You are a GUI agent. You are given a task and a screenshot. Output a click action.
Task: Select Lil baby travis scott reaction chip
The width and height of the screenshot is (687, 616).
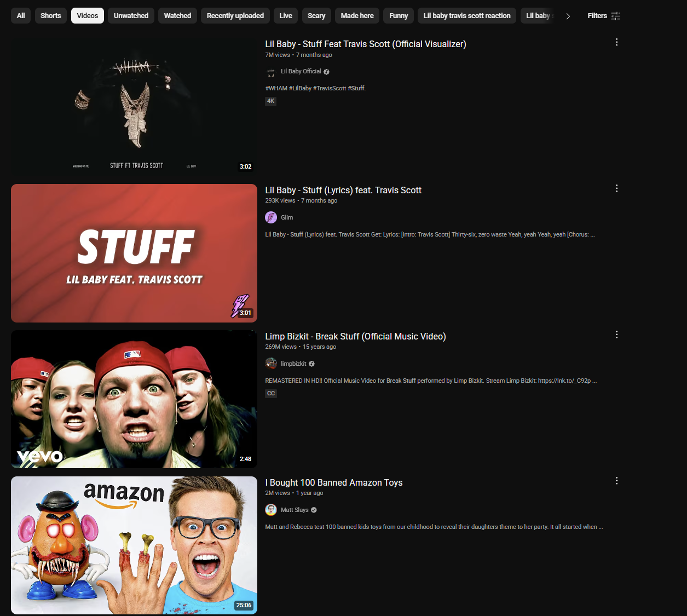click(x=467, y=16)
